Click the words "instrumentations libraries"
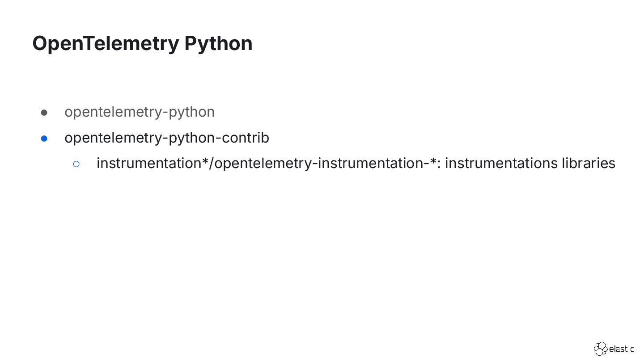 [530, 163]
